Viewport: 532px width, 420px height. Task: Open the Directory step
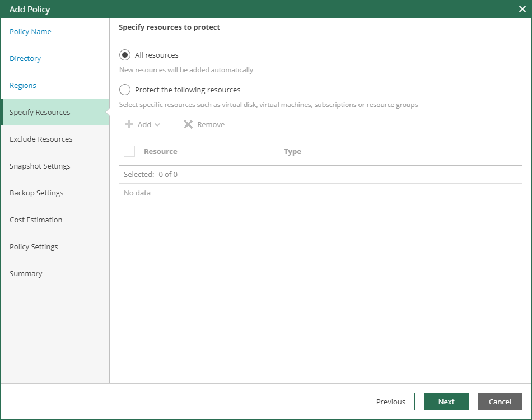coord(25,58)
